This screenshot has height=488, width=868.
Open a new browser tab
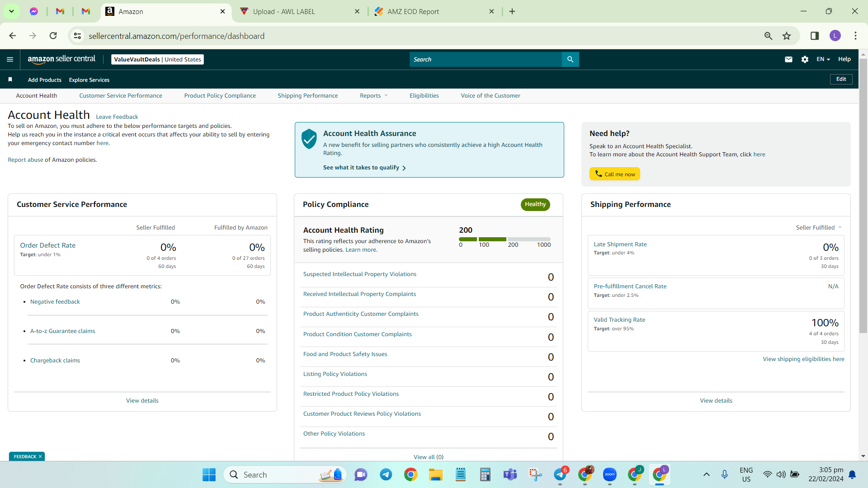512,11
